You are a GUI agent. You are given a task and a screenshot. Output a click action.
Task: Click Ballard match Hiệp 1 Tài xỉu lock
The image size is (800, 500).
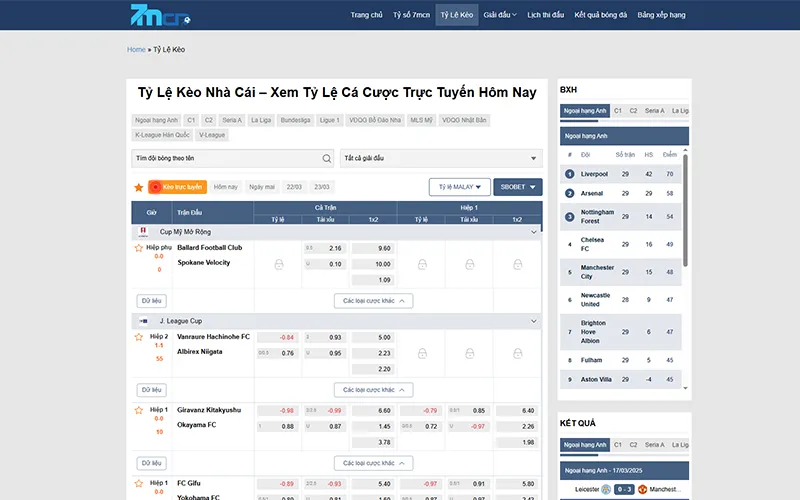click(469, 264)
